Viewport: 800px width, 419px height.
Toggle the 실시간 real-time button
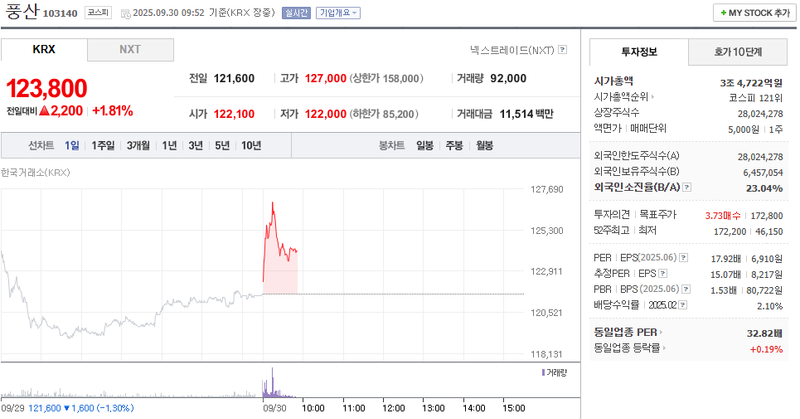(297, 13)
